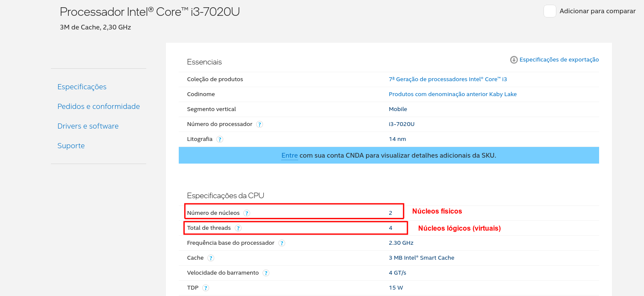Screen dimensions: 644x296
Task: Click the Cache label
Action: [x=195, y=258]
